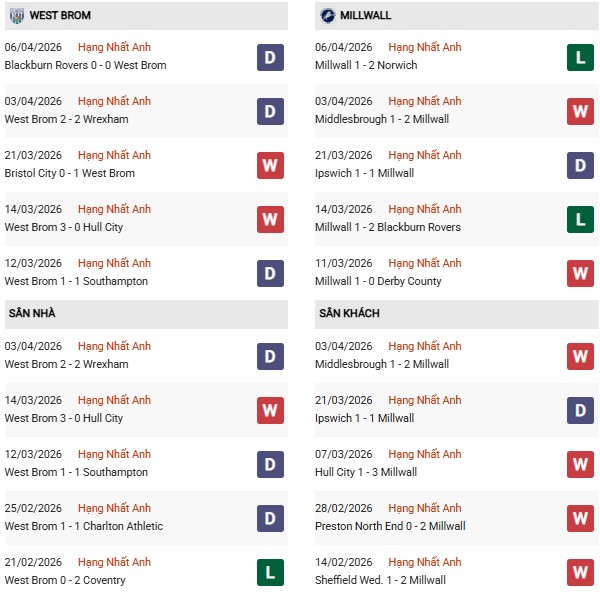Click the D badge for Blackburn Rovers match
600x593 pixels.
[270, 57]
